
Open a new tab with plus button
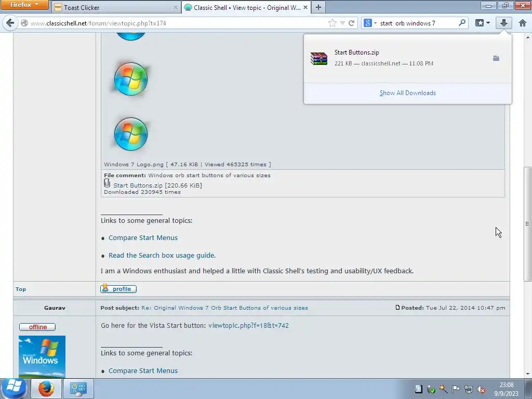point(318,7)
